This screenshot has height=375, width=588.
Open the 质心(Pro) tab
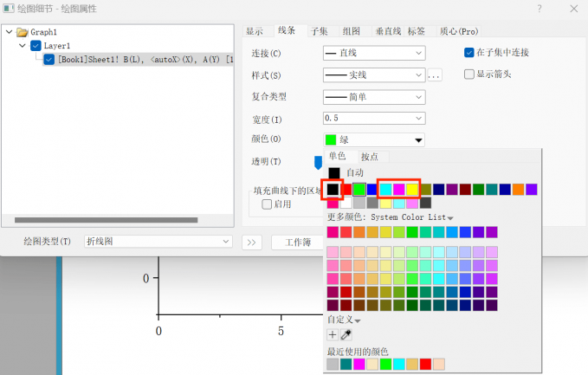(459, 31)
